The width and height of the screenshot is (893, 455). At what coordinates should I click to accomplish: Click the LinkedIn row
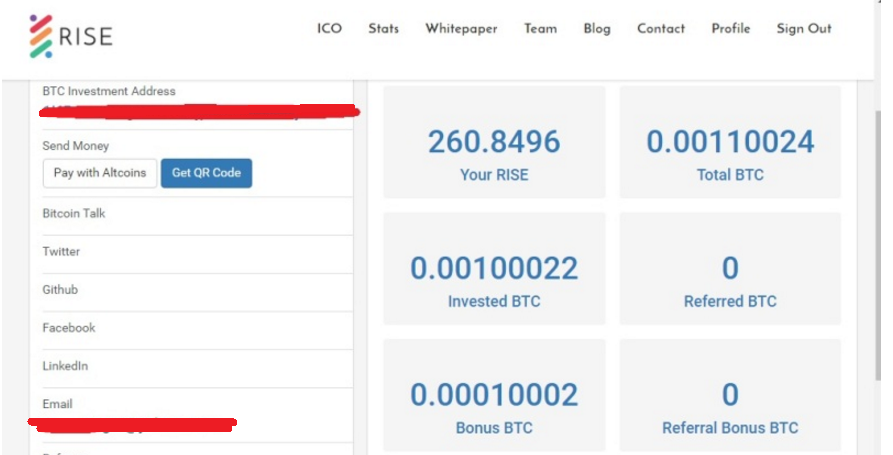(197, 366)
